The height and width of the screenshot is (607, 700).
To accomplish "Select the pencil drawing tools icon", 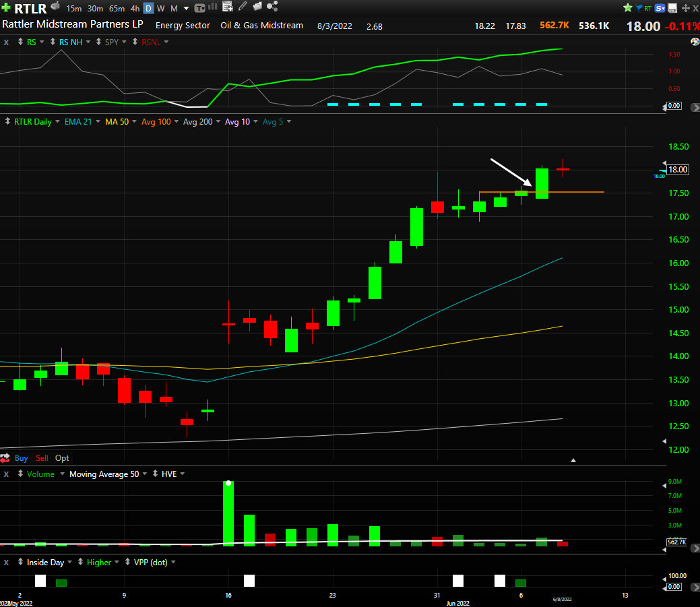I will [x=243, y=6].
